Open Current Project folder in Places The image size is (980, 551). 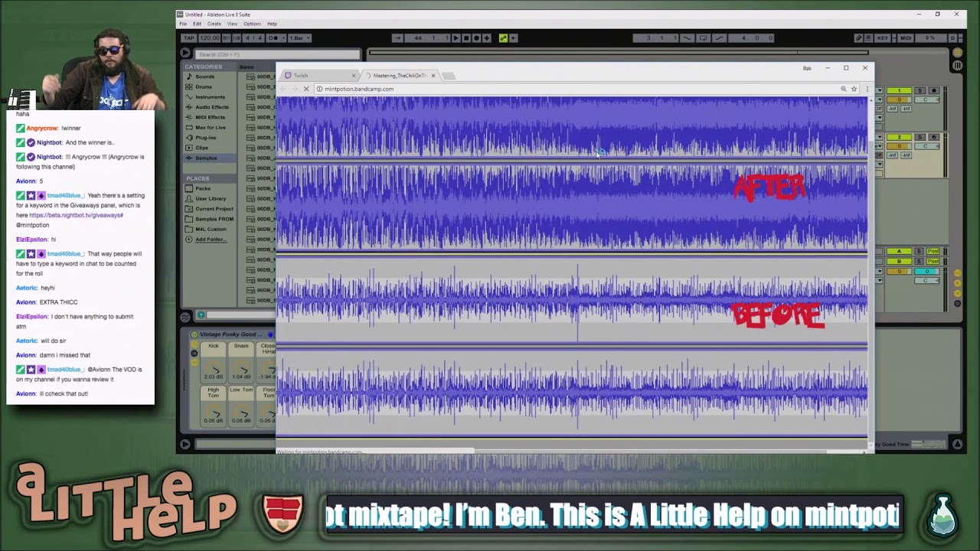[x=214, y=209]
